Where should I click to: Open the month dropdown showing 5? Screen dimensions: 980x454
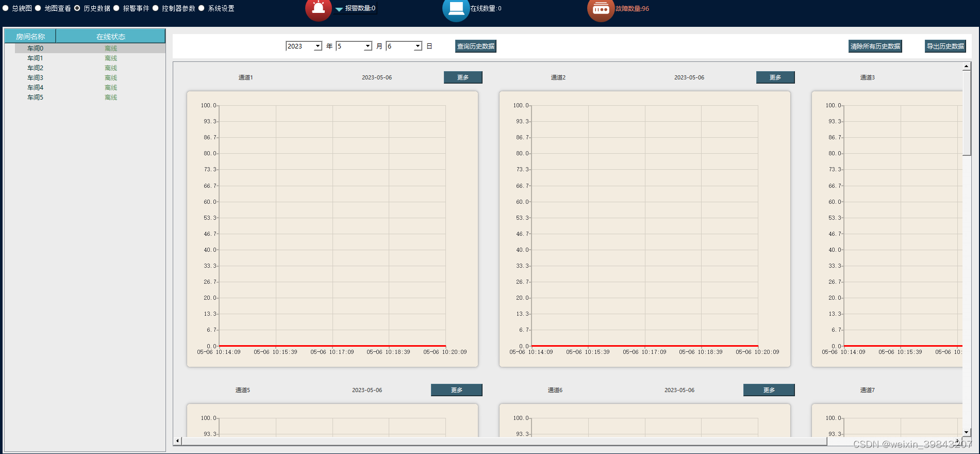(x=354, y=46)
